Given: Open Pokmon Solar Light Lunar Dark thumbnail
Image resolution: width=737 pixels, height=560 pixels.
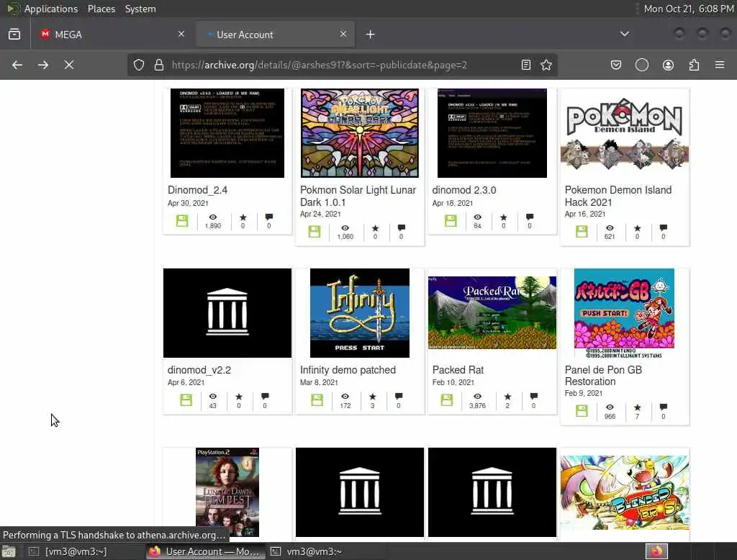Looking at the screenshot, I should (360, 133).
